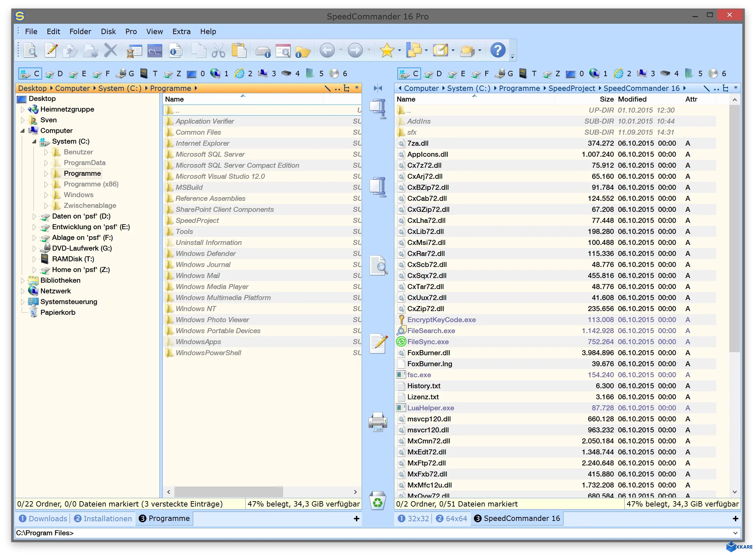Select drive D in the left drive bar
Image resolution: width=756 pixels, height=556 pixels.
54,74
